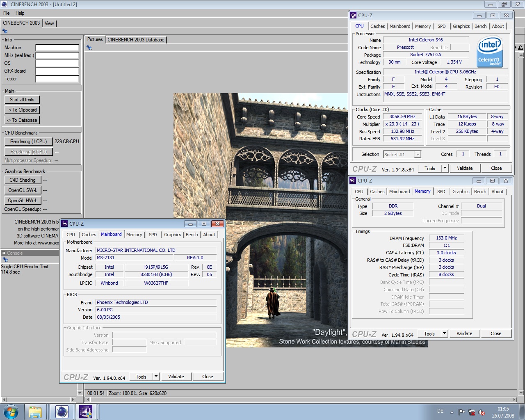The image size is (525, 420).
Task: Click the CINEBENCH title bar app icon
Action: click(x=5, y=4)
